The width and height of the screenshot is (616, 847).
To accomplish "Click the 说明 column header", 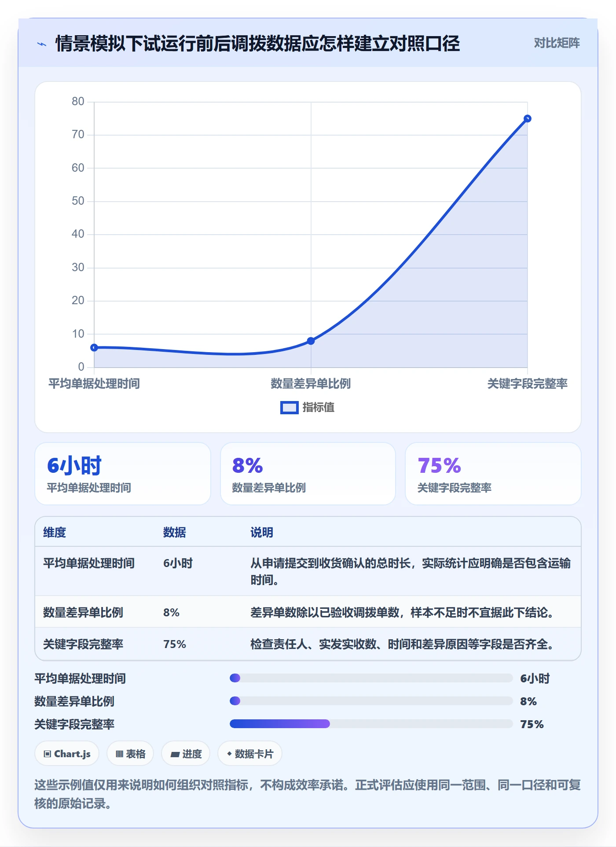I will coord(262,532).
